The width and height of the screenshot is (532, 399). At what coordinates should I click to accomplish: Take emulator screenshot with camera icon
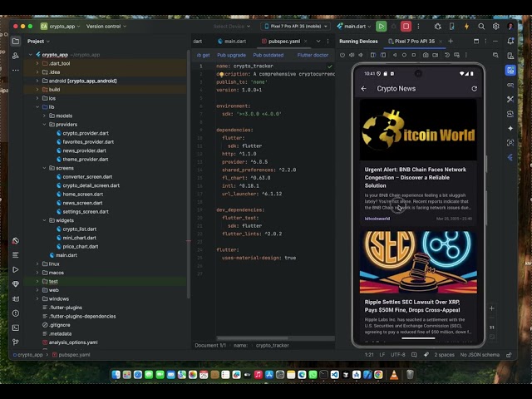pos(426,55)
